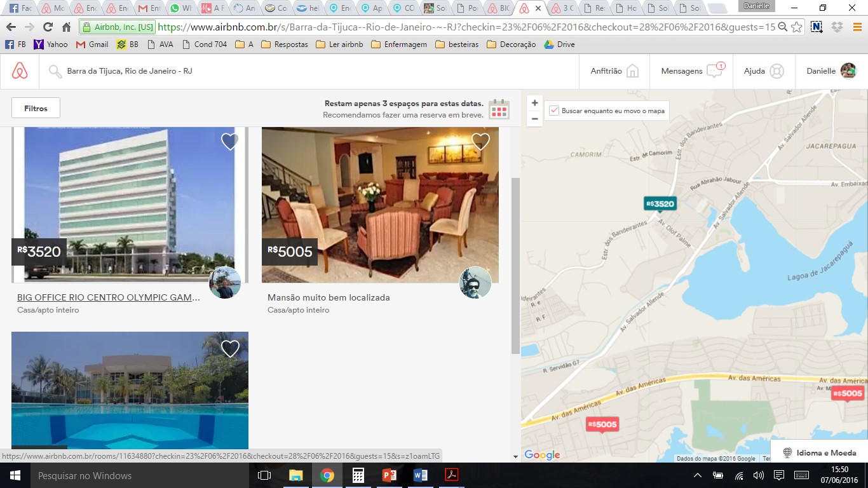The image size is (868, 488).
Task: Click the zoom magnifier icon in address bar
Action: tap(783, 27)
